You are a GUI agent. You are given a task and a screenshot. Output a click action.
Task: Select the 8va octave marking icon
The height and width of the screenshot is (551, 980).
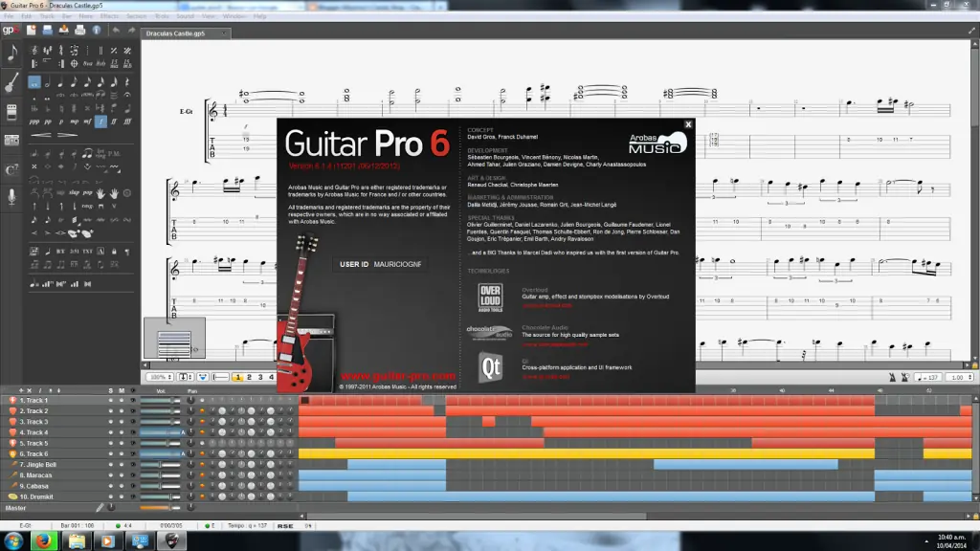(x=87, y=63)
